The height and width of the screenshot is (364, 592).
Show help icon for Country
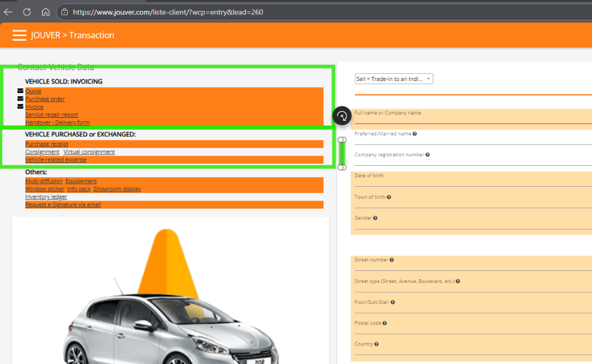pos(376,344)
